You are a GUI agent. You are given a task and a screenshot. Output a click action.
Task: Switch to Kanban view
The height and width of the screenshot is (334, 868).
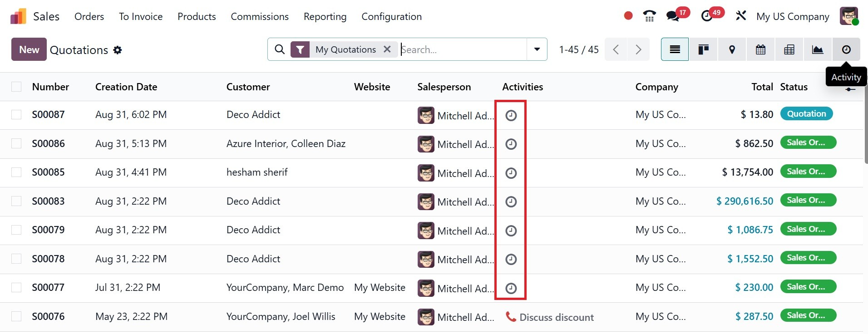click(703, 49)
